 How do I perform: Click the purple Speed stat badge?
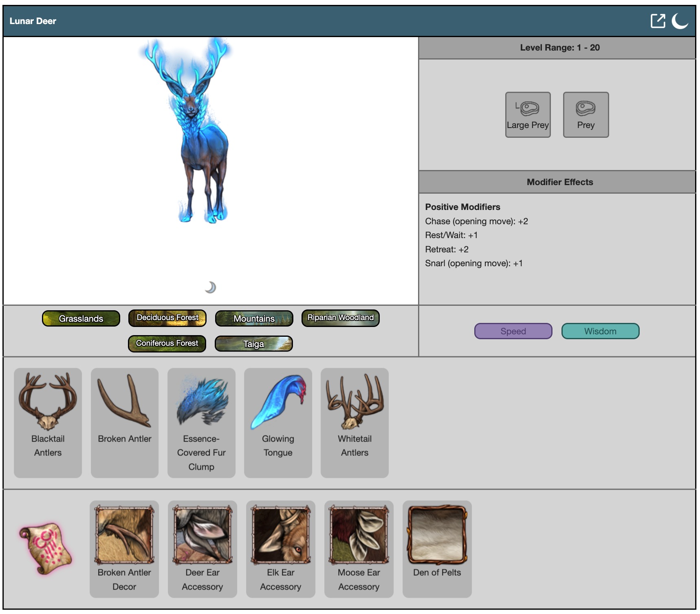(x=513, y=331)
